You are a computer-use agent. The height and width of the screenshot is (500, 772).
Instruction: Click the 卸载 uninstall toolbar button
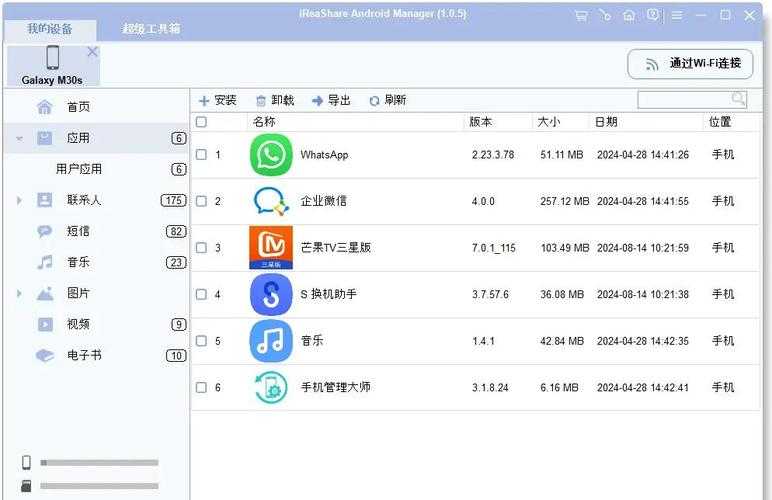(275, 100)
